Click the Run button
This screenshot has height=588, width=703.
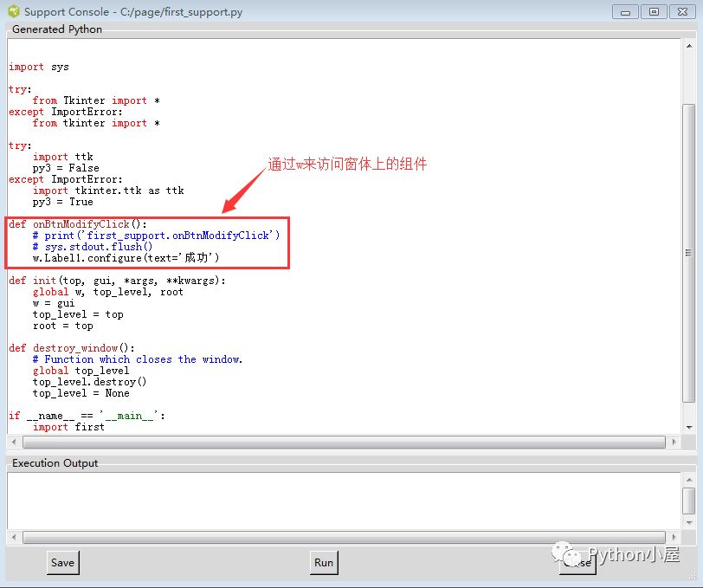324,562
